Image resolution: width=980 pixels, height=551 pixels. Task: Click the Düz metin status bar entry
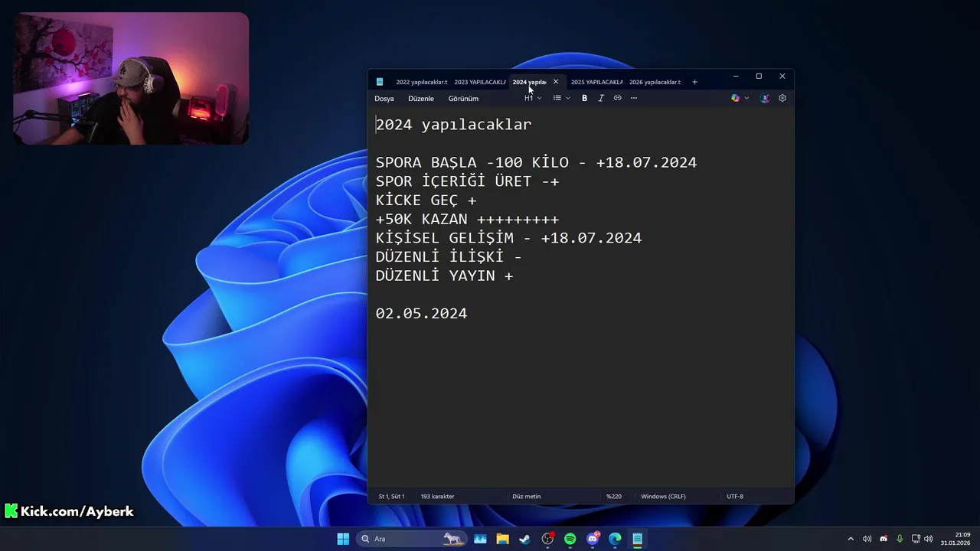tap(526, 497)
